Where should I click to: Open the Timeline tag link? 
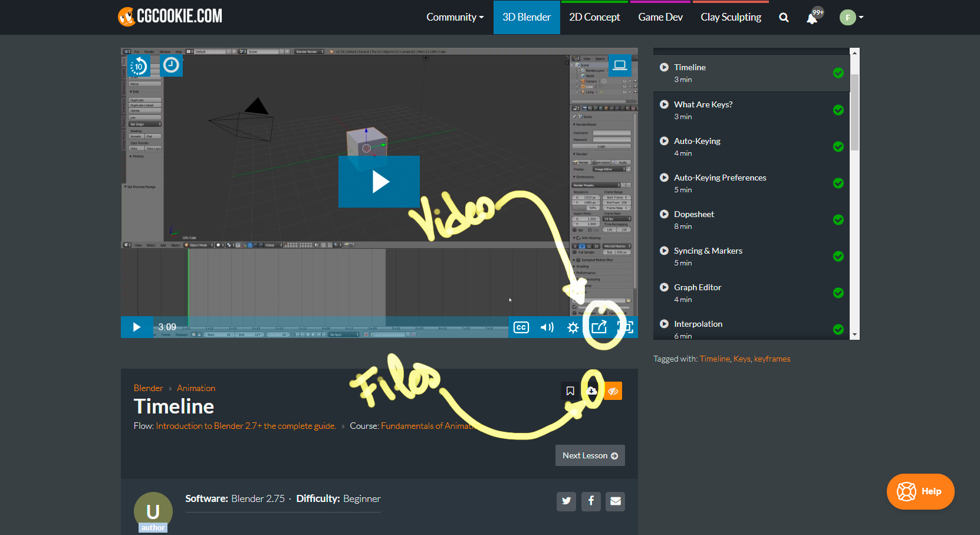[715, 359]
